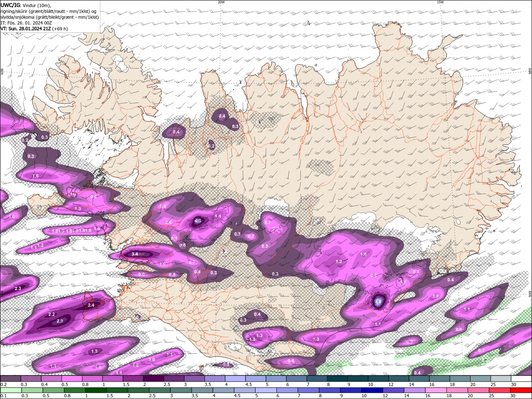Pick upper legend swatch between 1.5 and 2
The width and height of the screenshot is (532, 399).
[x=133, y=379]
